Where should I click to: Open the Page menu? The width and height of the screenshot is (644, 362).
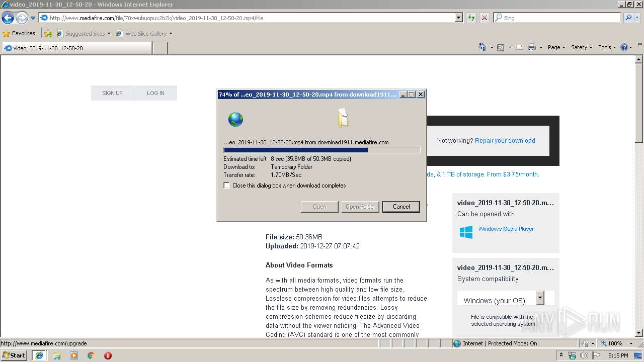(x=556, y=47)
